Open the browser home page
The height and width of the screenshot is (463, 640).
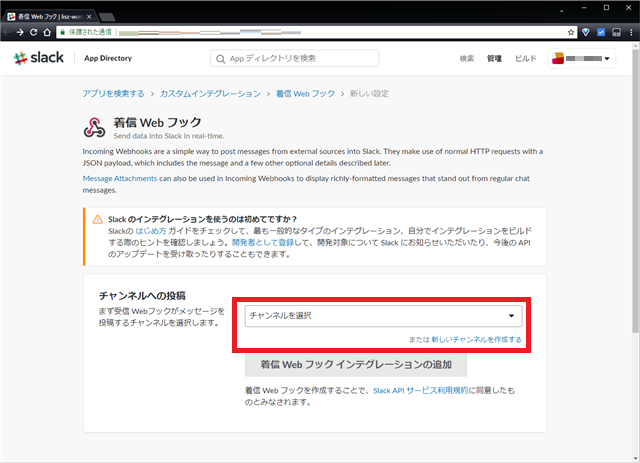(x=47, y=32)
